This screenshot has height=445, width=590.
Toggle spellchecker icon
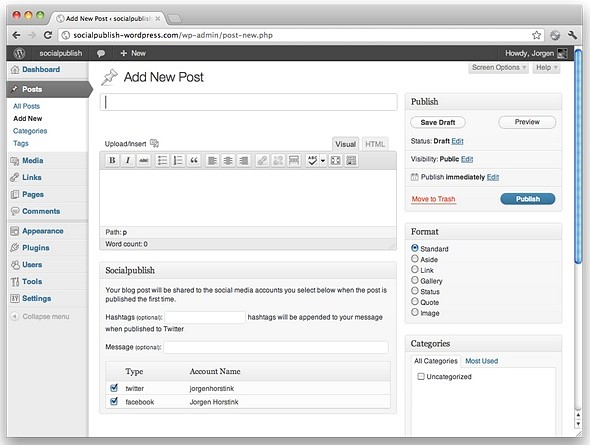click(312, 161)
